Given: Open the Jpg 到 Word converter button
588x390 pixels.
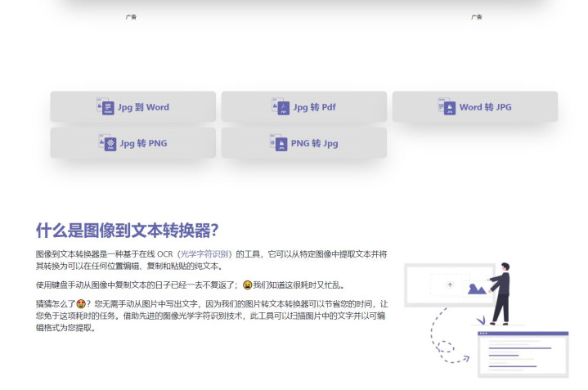Looking at the screenshot, I should click(x=132, y=106).
